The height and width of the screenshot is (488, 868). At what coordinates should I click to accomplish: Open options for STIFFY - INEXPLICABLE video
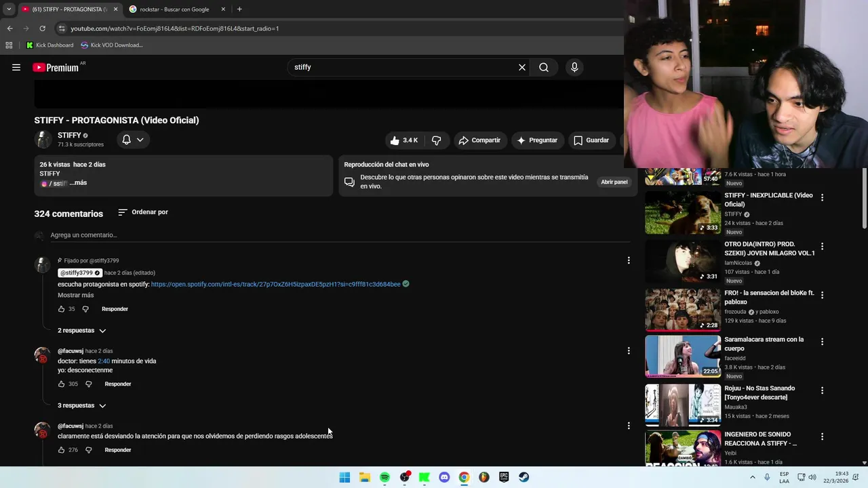822,197
